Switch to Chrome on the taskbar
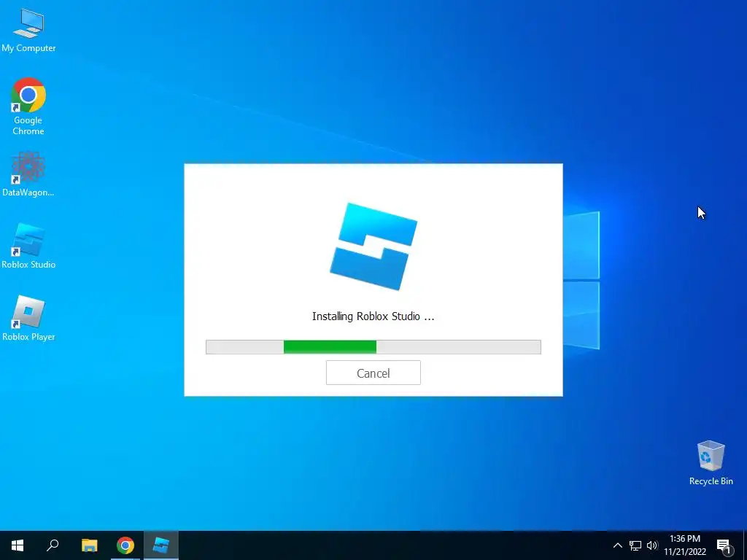The image size is (747, 560). [x=125, y=545]
